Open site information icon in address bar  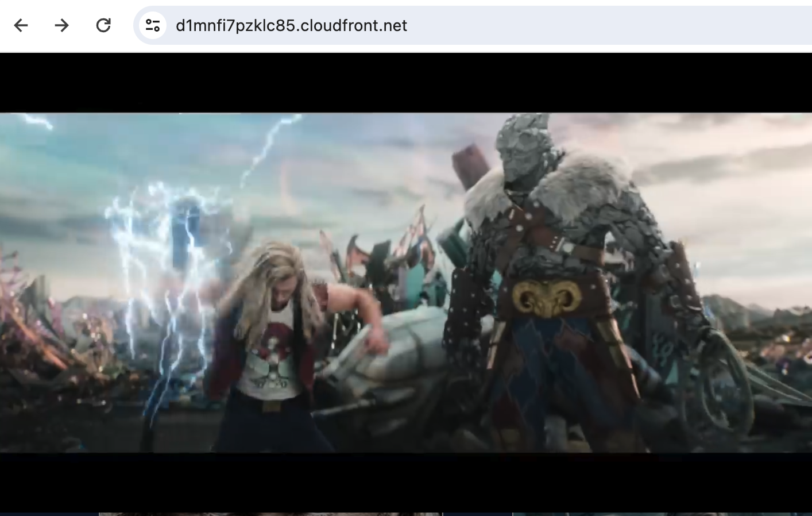tap(153, 25)
